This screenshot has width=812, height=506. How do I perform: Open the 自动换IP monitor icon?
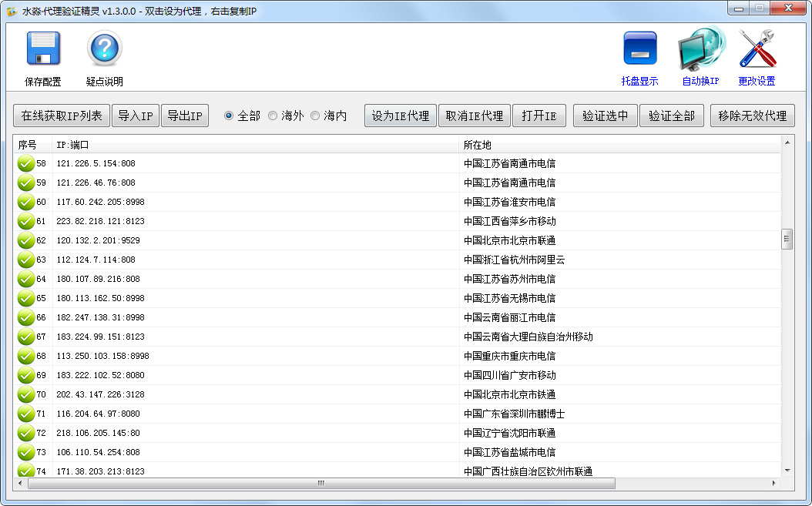tap(700, 49)
